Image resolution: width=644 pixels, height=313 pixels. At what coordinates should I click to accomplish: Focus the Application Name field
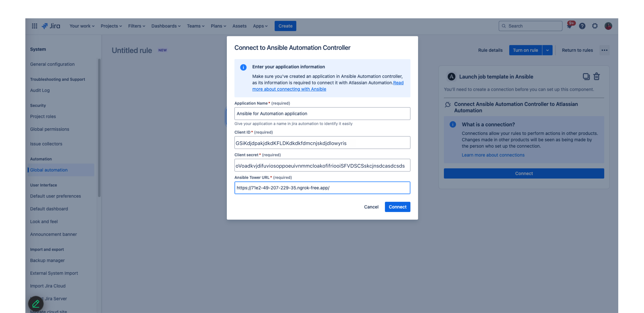pos(322,113)
